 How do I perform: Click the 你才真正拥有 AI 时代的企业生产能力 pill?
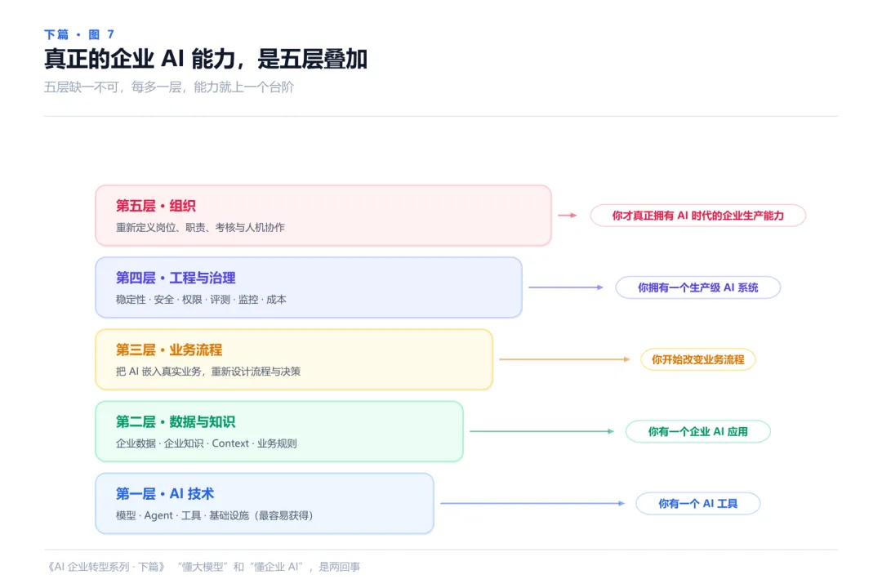pyautogui.click(x=698, y=216)
